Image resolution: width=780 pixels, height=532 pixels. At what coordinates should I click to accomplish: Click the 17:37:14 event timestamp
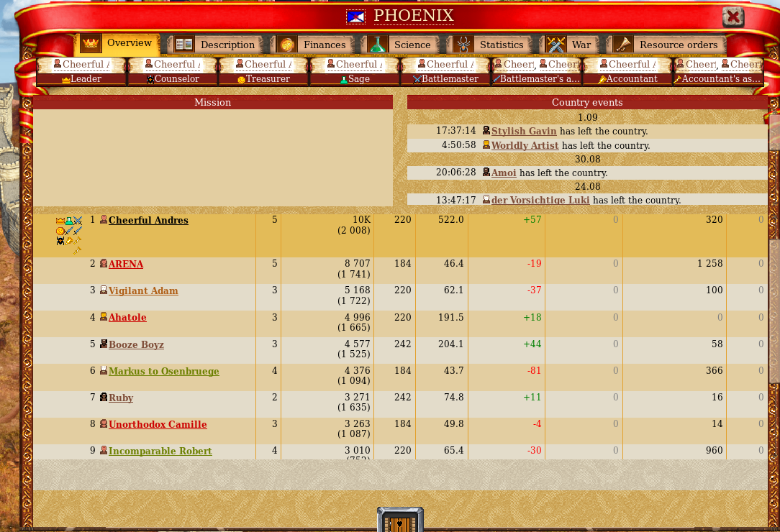(x=455, y=130)
